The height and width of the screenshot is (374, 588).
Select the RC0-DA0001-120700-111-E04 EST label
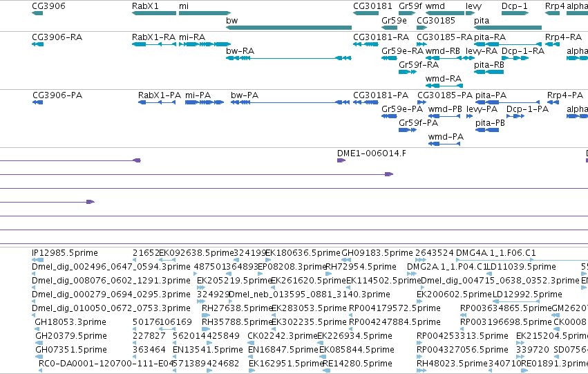106,364
